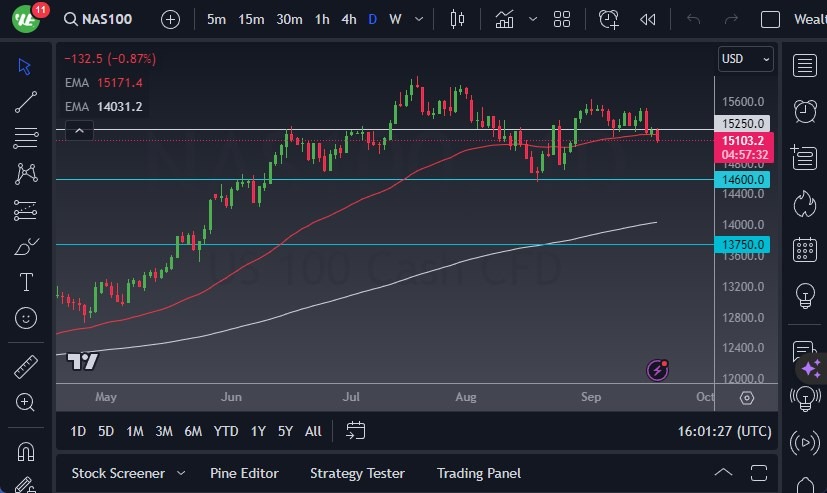The width and height of the screenshot is (827, 493).
Task: Select the trend line drawing tool
Action: pyautogui.click(x=26, y=101)
